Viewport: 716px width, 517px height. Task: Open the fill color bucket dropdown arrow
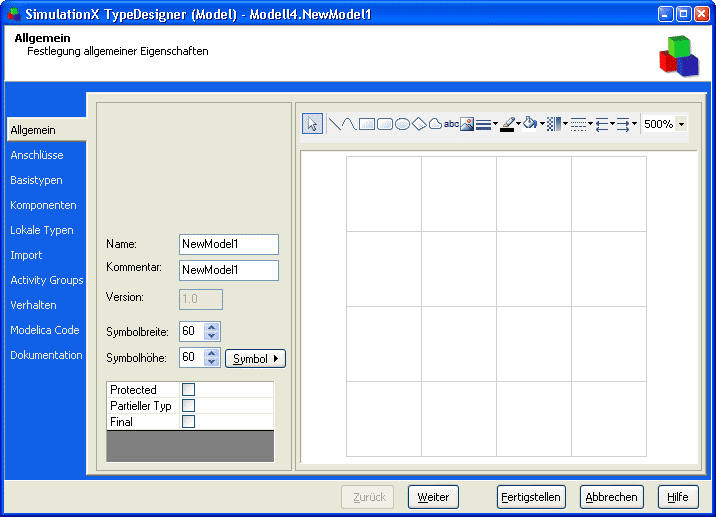[542, 124]
